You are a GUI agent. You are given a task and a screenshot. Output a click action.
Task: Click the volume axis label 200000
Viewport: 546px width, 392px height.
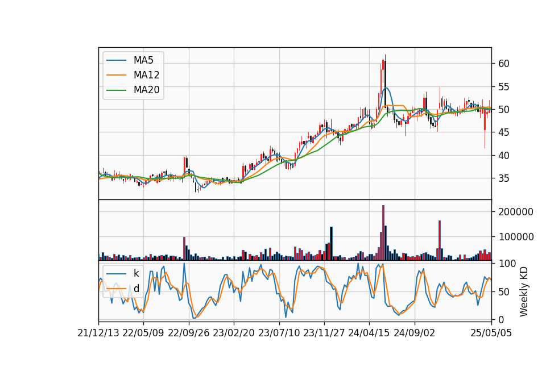click(516, 212)
